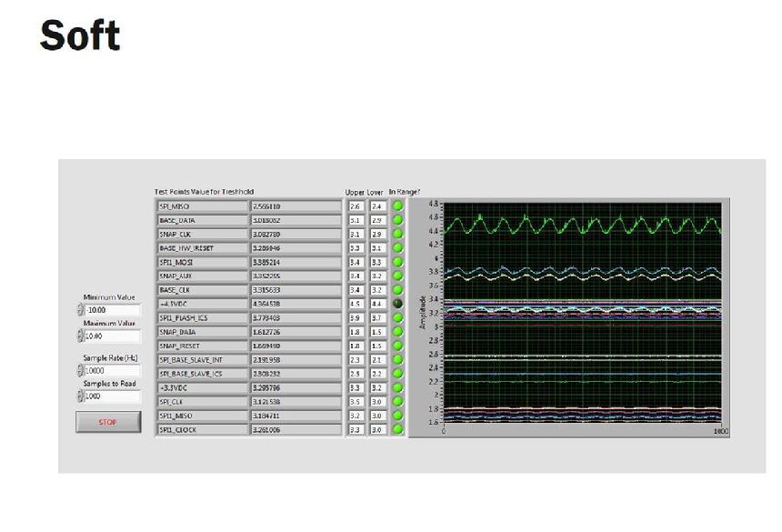The height and width of the screenshot is (532, 782).
Task: Click the In Range LED for SPI_CLK
Action: click(397, 401)
